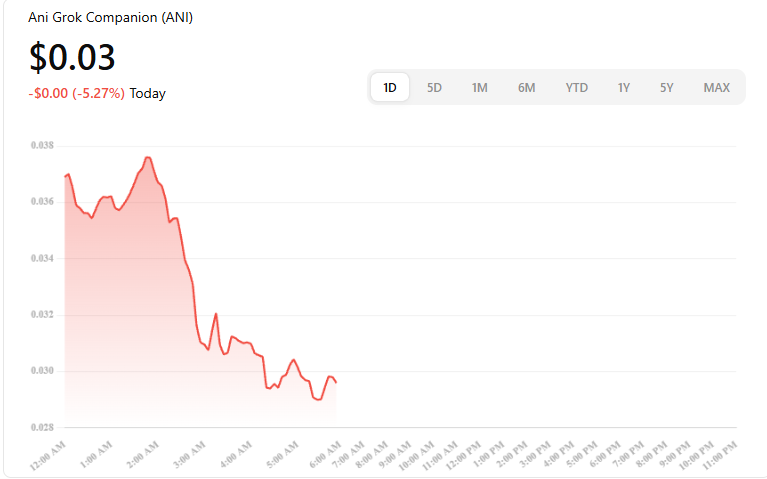Click the 5:00 AM x-axis label
Screen dimensions: 767x479
point(282,455)
